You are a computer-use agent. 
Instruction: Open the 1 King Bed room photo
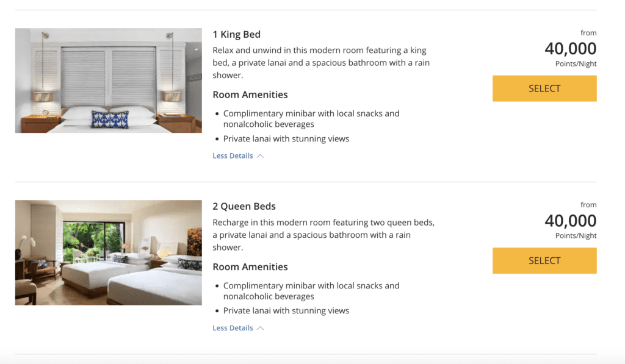[x=108, y=80]
